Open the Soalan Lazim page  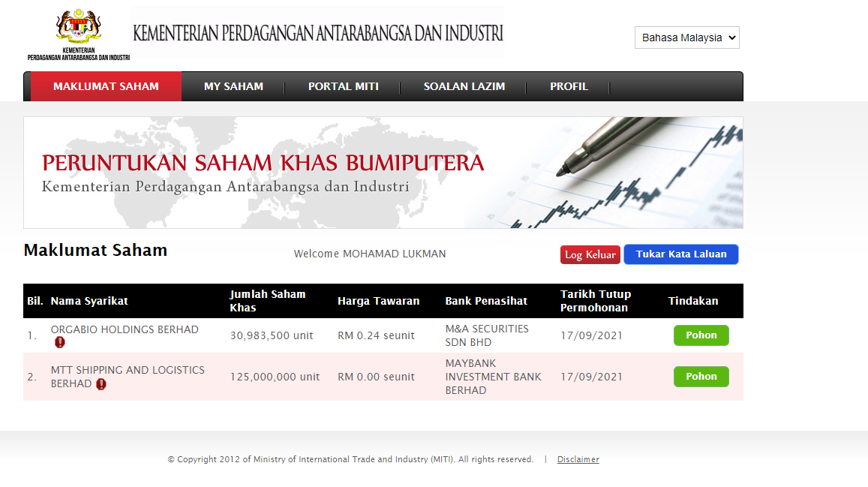tap(464, 86)
